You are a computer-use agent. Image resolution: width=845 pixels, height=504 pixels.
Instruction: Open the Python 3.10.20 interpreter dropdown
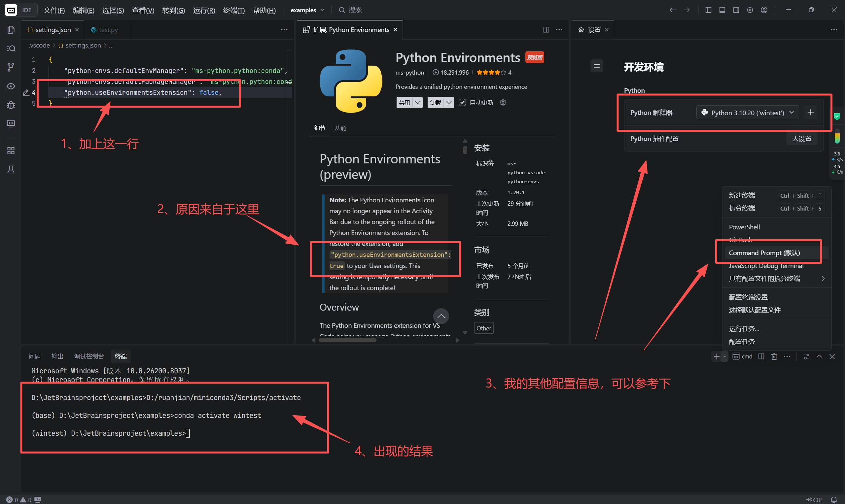(x=747, y=113)
